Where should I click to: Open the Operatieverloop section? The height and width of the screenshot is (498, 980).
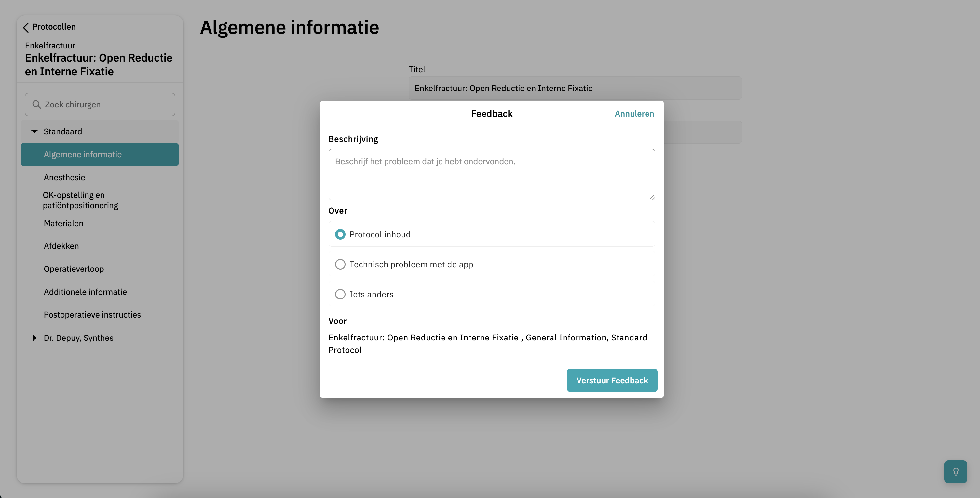(x=74, y=269)
